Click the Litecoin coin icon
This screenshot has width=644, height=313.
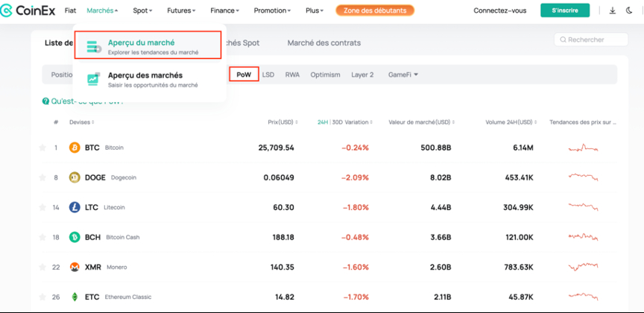[x=75, y=207]
